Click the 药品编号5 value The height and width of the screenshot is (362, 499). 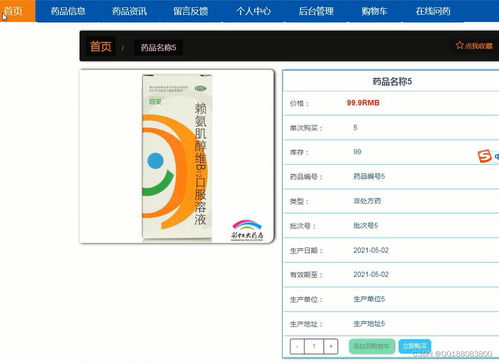tap(369, 176)
